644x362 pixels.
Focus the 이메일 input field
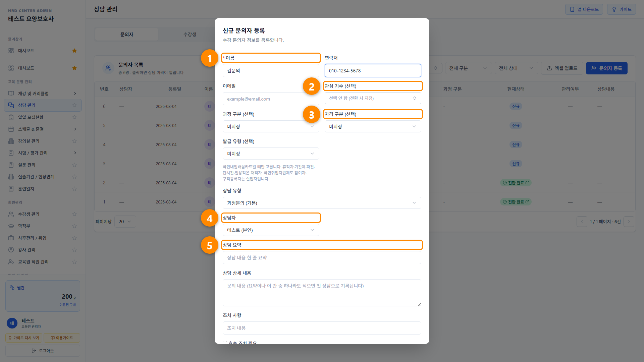point(271,99)
